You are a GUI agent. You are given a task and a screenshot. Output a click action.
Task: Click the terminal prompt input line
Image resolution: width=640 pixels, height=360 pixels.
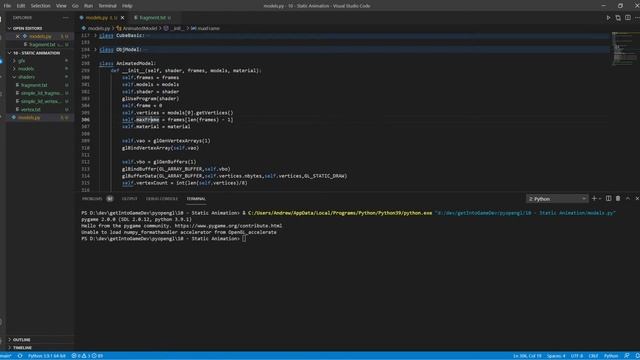(163, 239)
